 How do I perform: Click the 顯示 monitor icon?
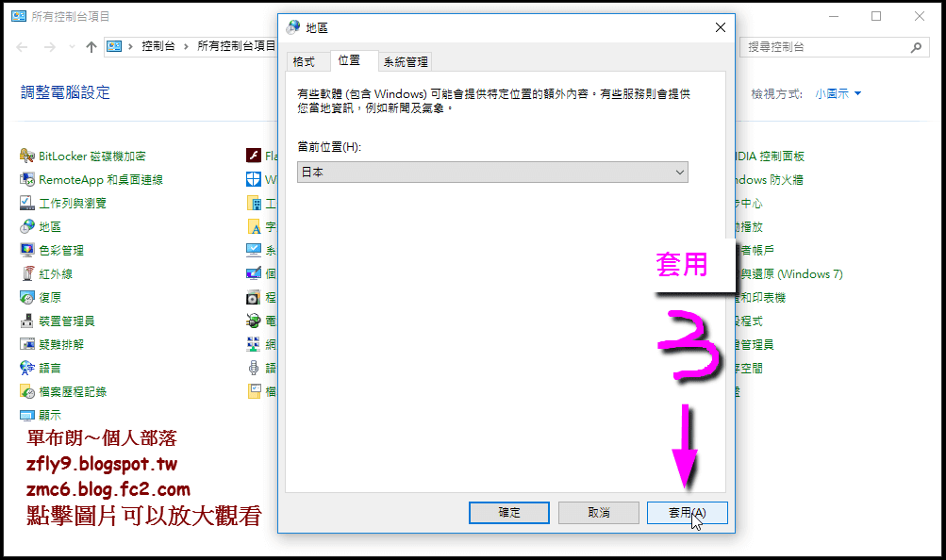click(27, 416)
